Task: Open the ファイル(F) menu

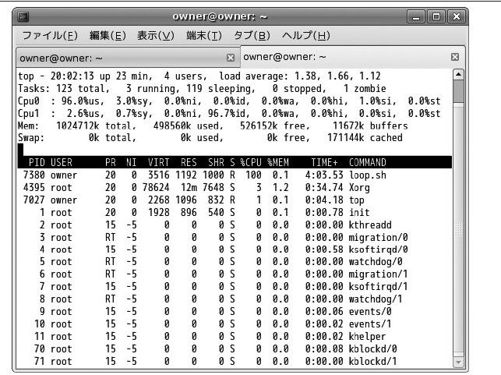Action: point(50,35)
